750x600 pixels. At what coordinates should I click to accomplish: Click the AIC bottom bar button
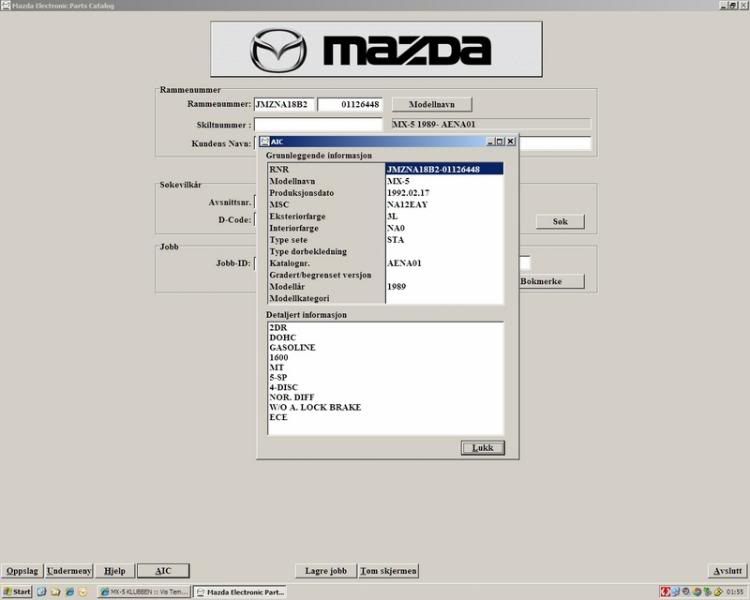click(x=163, y=571)
